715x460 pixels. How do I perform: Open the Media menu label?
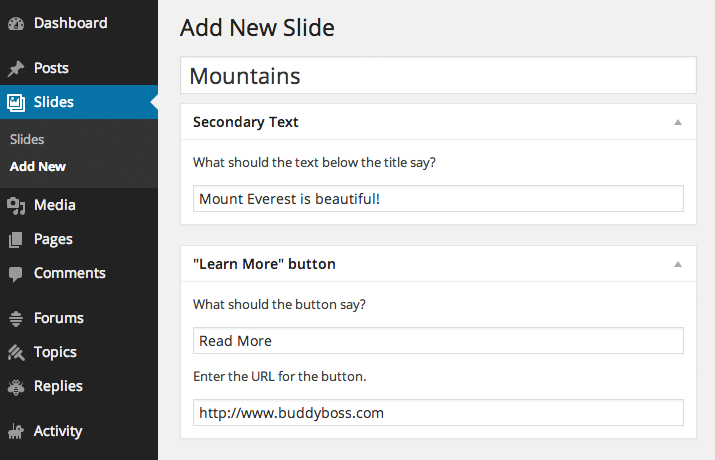pyautogui.click(x=55, y=205)
